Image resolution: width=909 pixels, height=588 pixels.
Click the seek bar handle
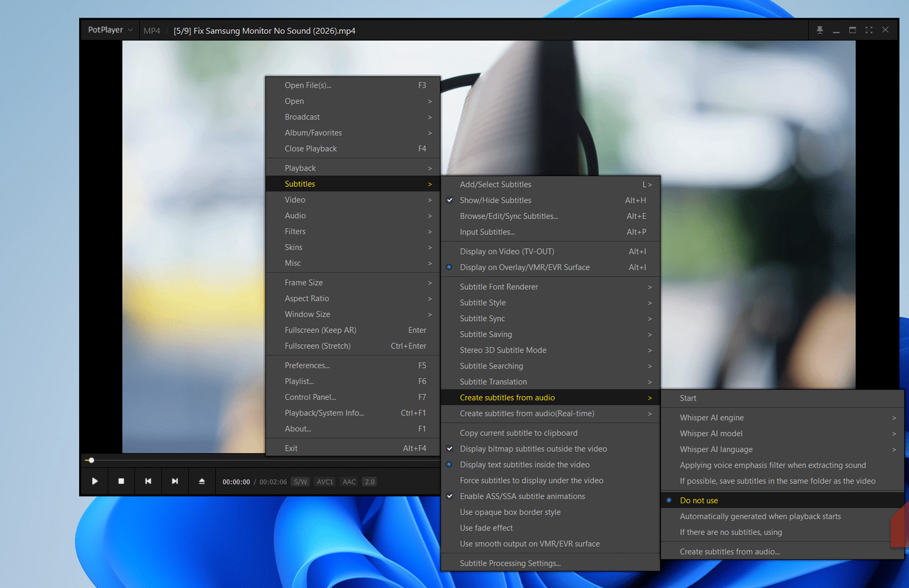coord(91,460)
